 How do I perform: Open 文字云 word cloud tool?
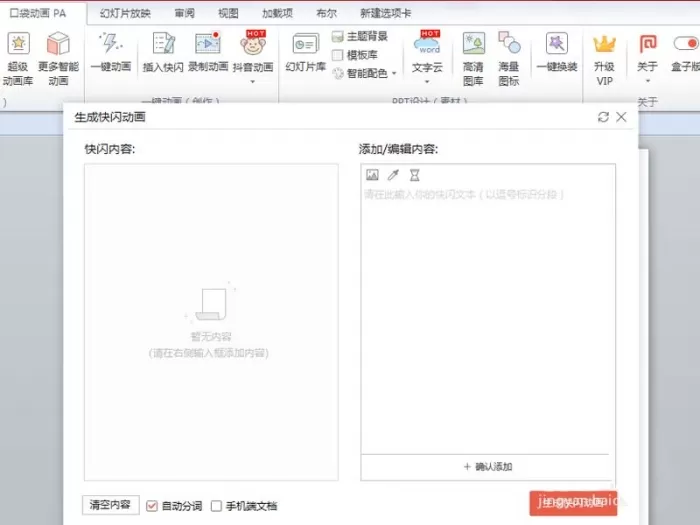(427, 52)
